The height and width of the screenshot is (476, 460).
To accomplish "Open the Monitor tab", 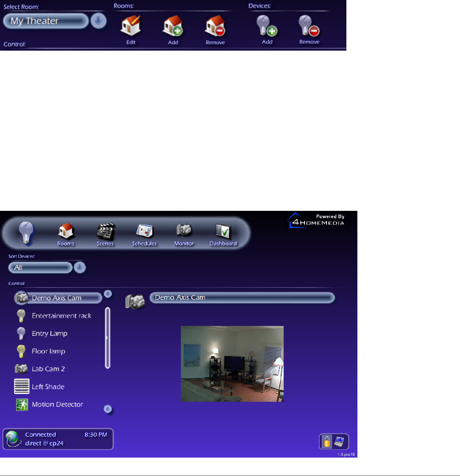I will tap(184, 234).
